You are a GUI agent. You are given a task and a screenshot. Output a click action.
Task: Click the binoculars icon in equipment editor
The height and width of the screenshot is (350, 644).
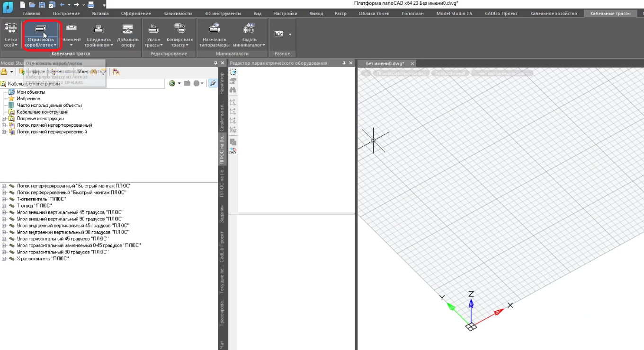[233, 90]
